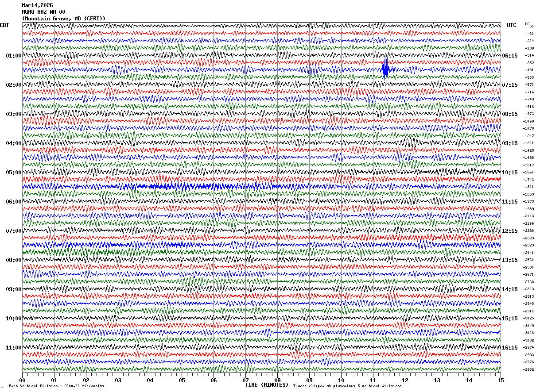Click the Mountain Grove, MO (CERI) subtitle

[x=64, y=18]
